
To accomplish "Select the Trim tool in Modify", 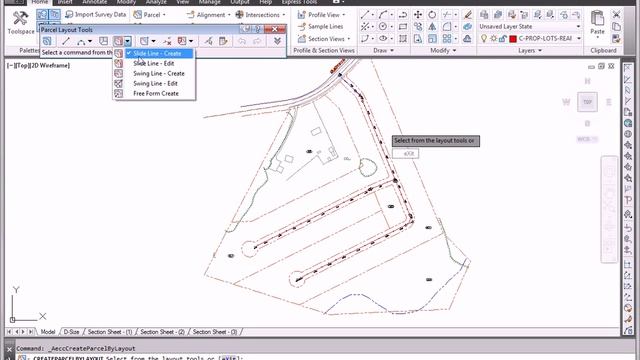I will [x=447, y=15].
